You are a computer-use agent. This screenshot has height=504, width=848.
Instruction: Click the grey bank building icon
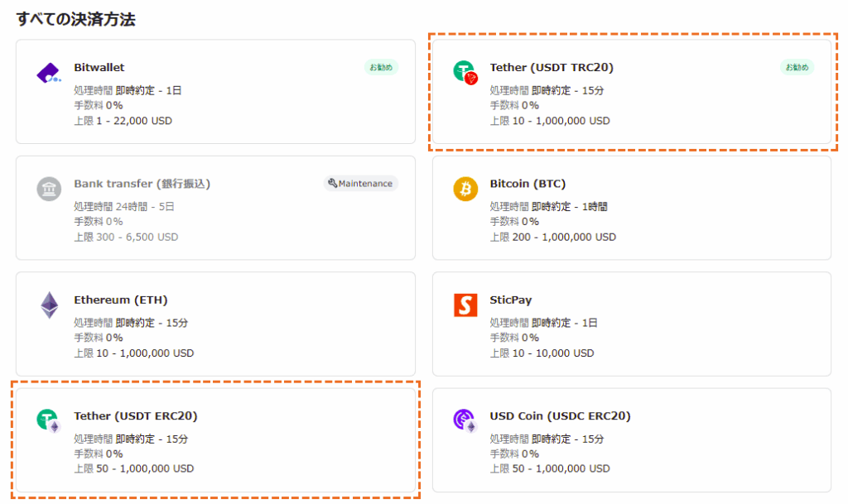49,189
